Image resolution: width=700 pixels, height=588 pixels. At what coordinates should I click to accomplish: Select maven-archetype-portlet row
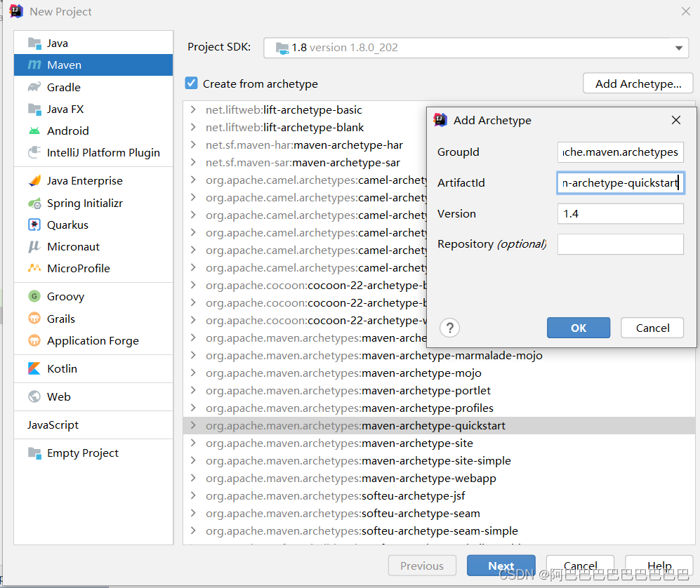click(439, 391)
